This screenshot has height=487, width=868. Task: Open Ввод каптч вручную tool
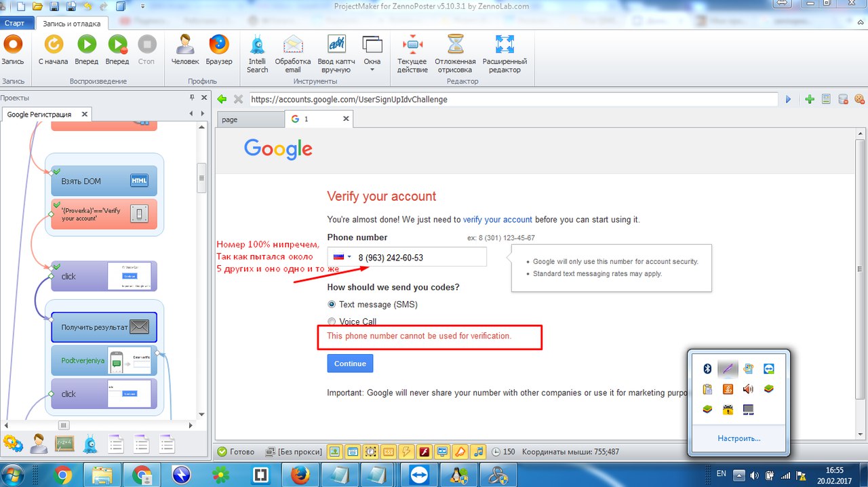click(336, 54)
